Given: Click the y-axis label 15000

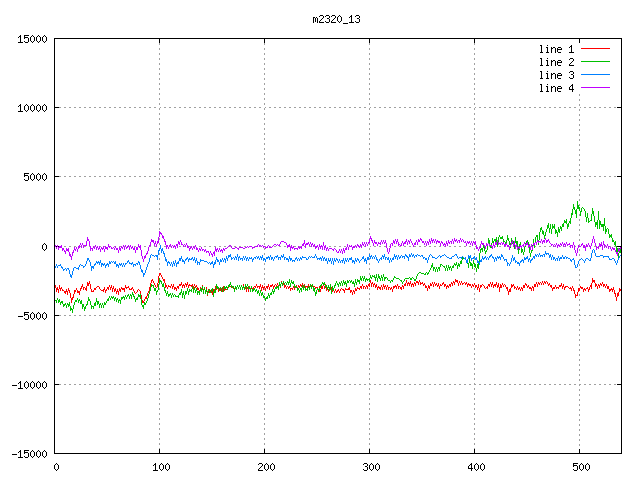Looking at the screenshot, I should pyautogui.click(x=32, y=39).
